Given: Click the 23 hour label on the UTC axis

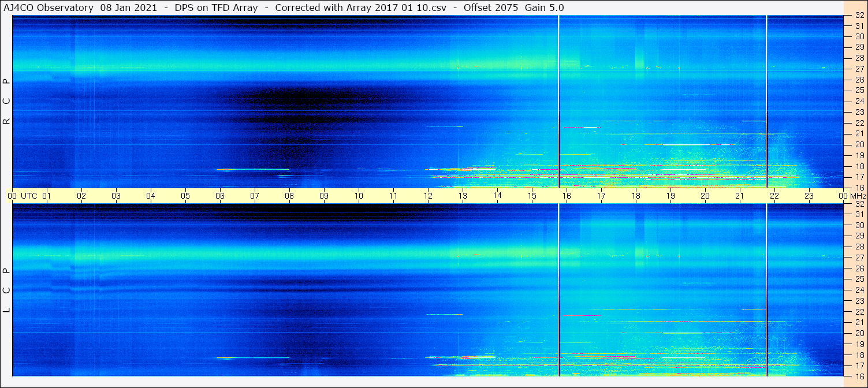Looking at the screenshot, I should (x=809, y=196).
